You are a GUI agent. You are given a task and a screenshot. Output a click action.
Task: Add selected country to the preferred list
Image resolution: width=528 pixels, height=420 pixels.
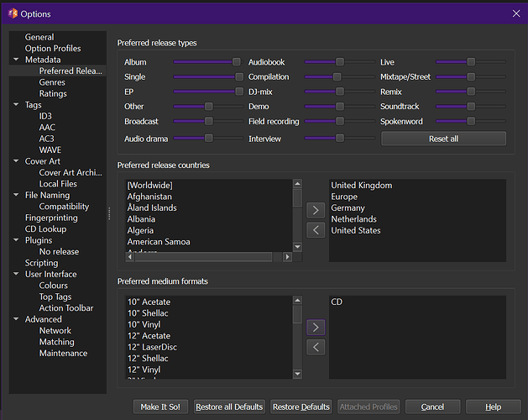pos(316,210)
